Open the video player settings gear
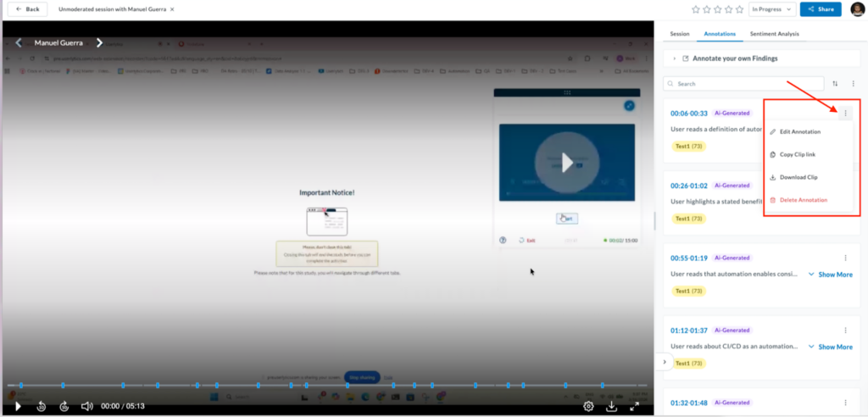This screenshot has width=868, height=417. [588, 407]
